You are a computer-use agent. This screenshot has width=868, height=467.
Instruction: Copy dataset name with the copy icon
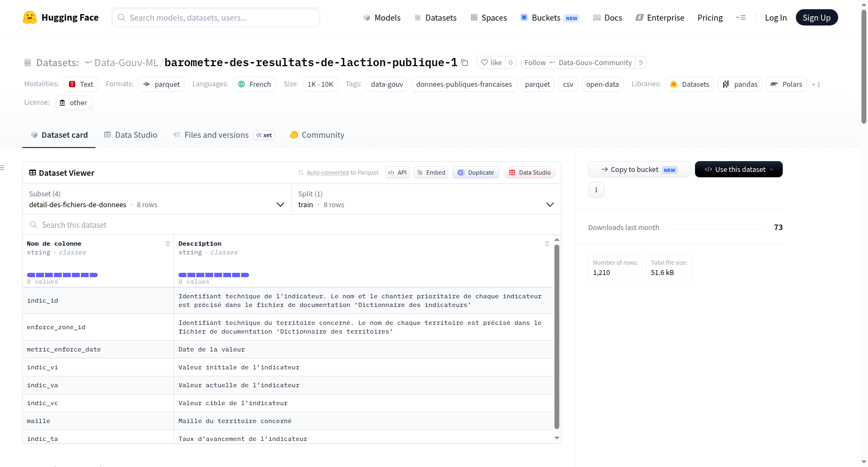(x=464, y=62)
